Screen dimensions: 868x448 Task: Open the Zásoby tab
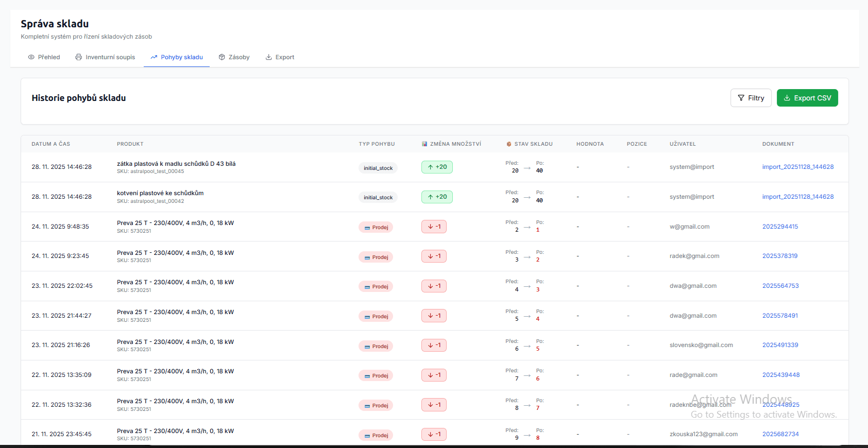click(x=234, y=57)
